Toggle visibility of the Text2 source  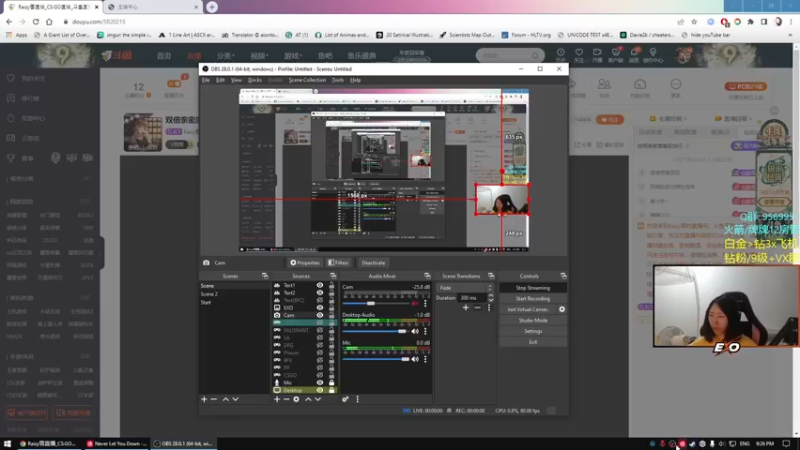tap(320, 293)
